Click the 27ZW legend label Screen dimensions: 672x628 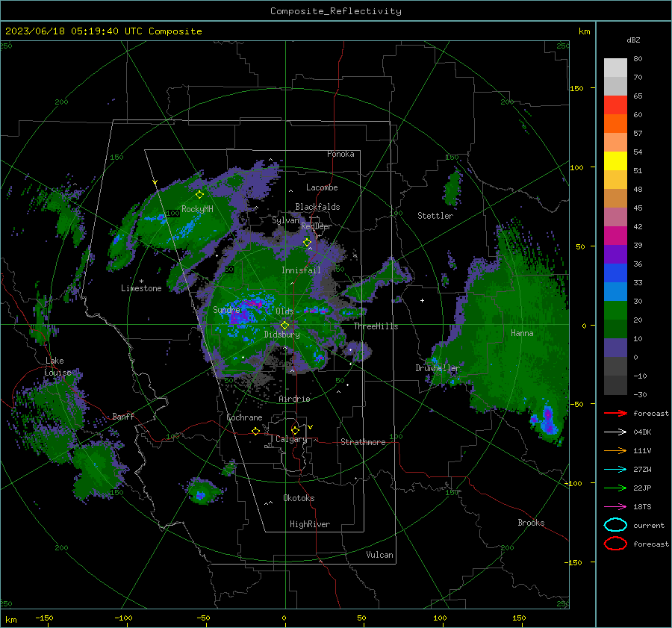click(x=642, y=470)
